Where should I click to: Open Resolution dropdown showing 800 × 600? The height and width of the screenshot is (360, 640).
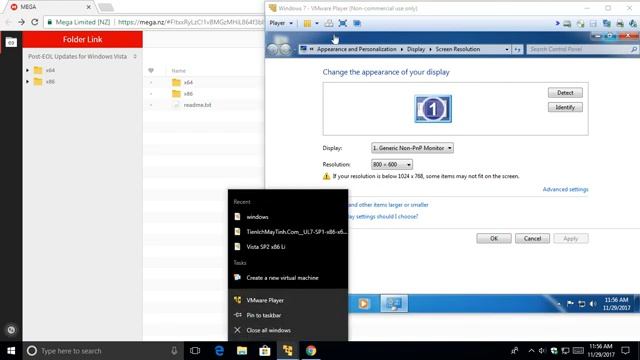tap(391, 164)
